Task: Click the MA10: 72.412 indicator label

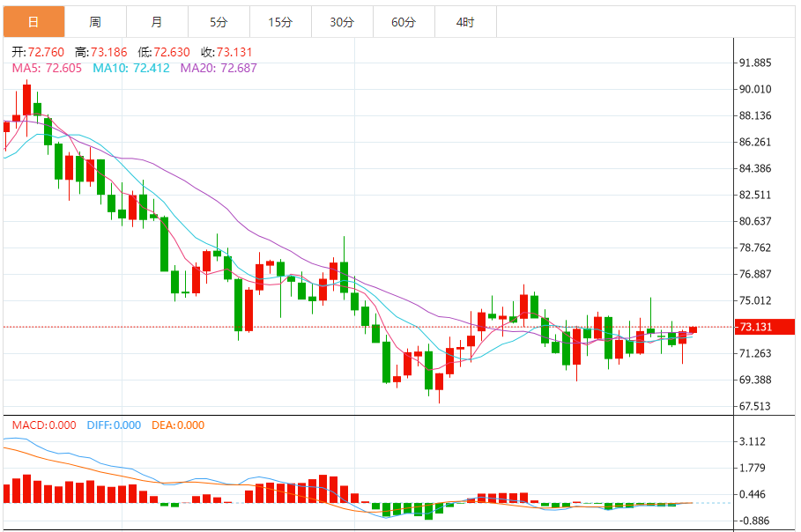Action: pos(131,69)
